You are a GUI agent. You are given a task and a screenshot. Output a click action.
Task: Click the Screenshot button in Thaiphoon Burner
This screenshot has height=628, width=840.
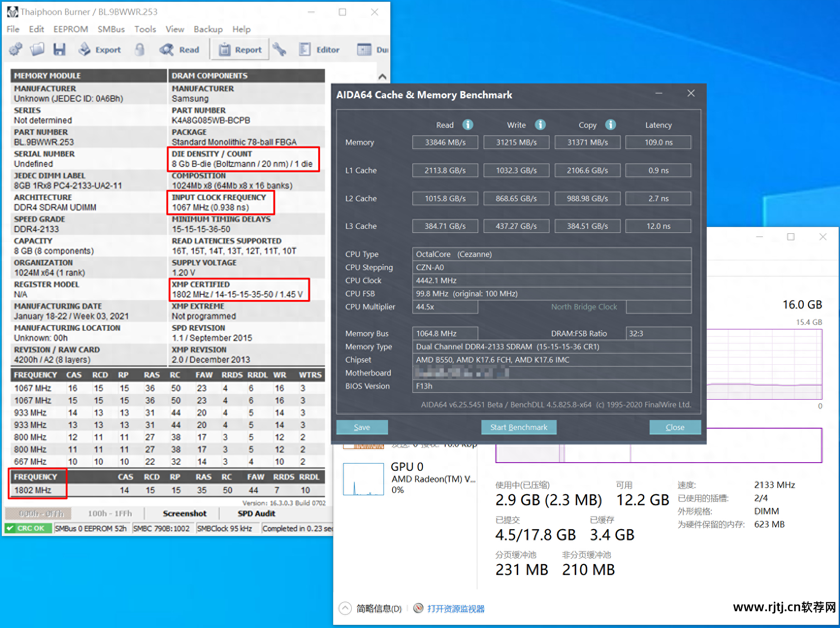pos(185,513)
